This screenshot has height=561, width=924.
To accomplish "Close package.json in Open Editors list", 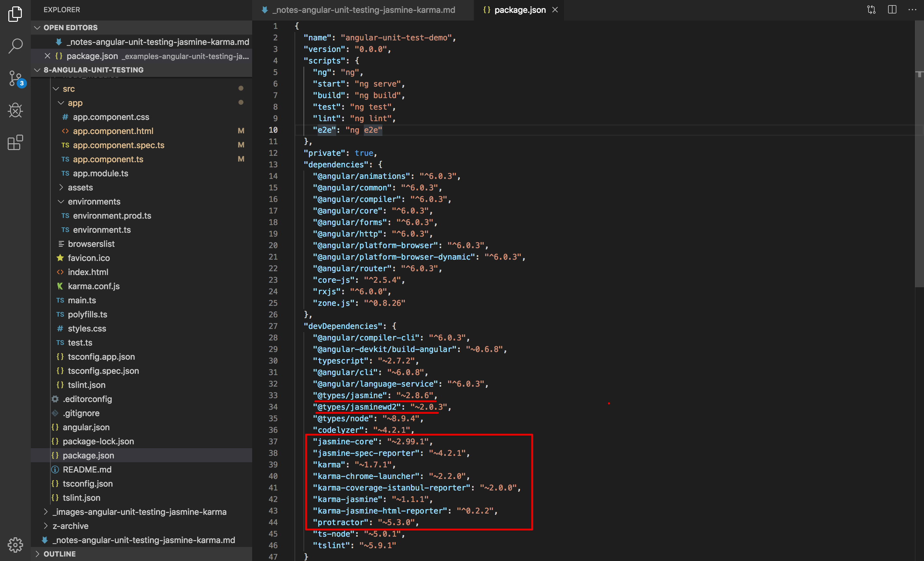I will click(x=47, y=56).
